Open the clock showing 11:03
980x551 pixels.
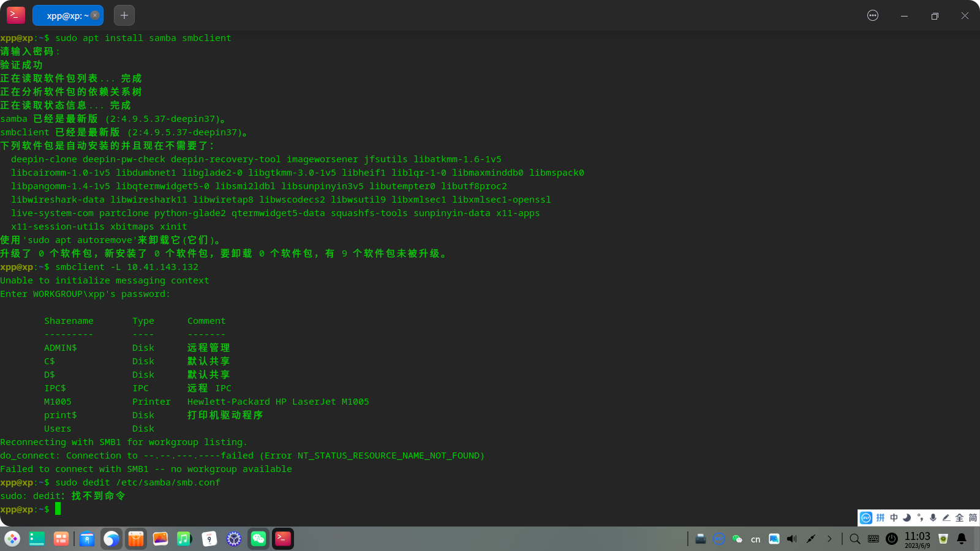point(918,539)
